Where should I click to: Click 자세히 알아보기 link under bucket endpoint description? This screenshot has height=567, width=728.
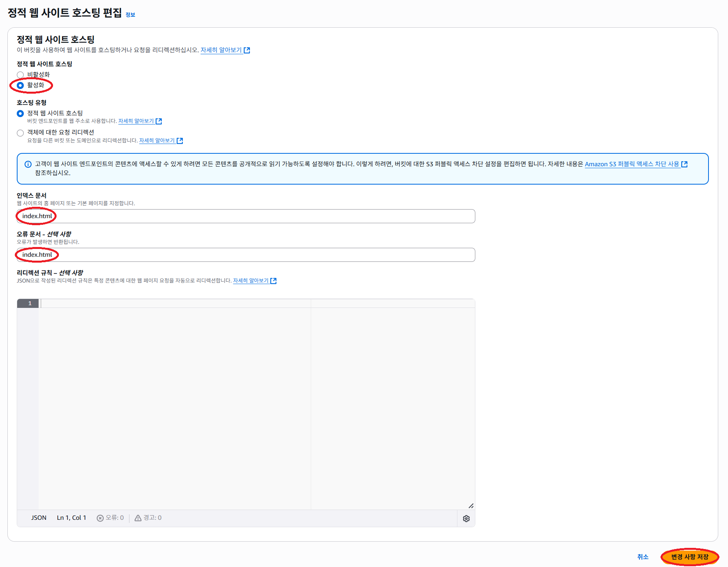tap(136, 121)
